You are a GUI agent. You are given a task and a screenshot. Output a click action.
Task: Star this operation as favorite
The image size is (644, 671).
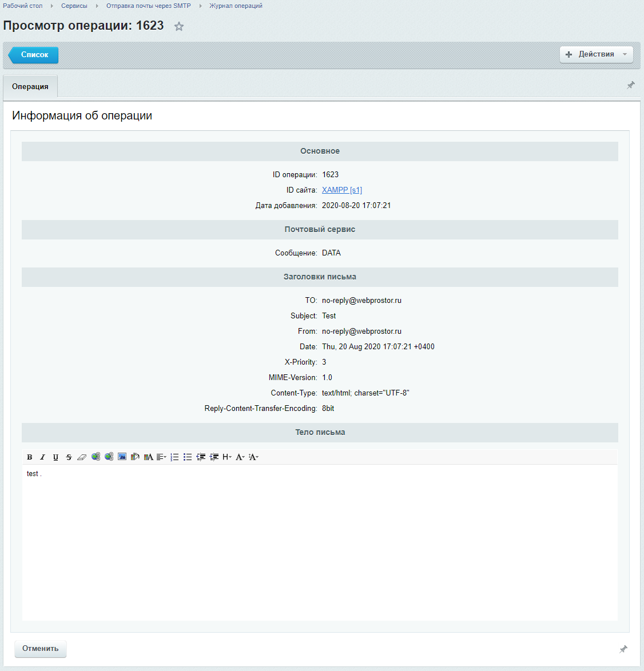click(x=178, y=26)
